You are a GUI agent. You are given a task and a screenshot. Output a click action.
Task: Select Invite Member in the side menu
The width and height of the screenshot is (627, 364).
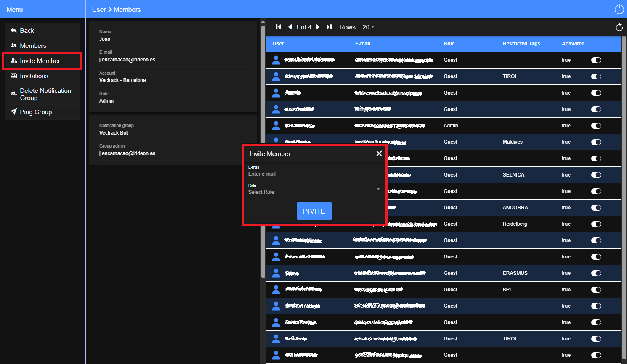[x=43, y=61]
